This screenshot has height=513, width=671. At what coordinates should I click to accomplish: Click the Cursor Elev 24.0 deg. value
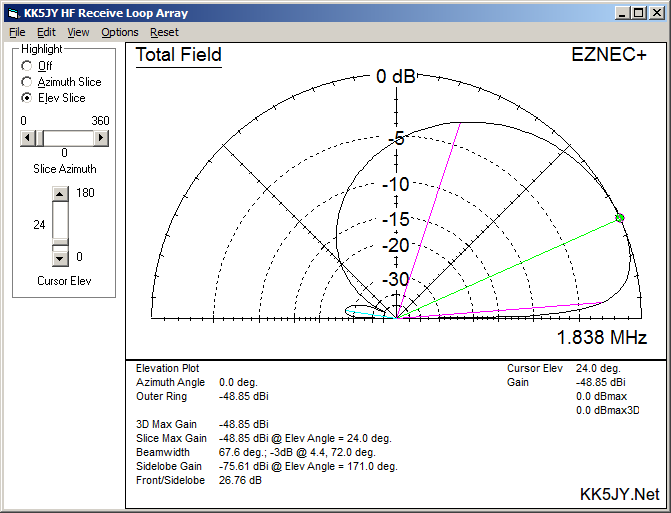point(598,368)
